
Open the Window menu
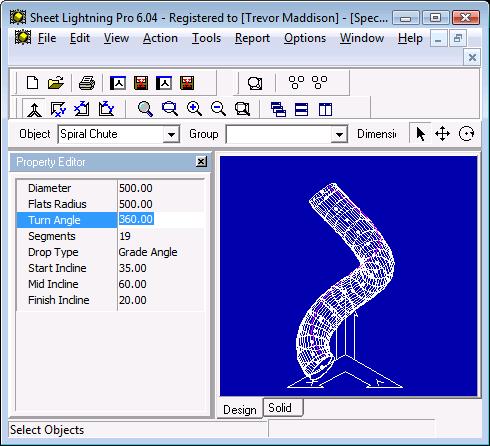tap(362, 38)
